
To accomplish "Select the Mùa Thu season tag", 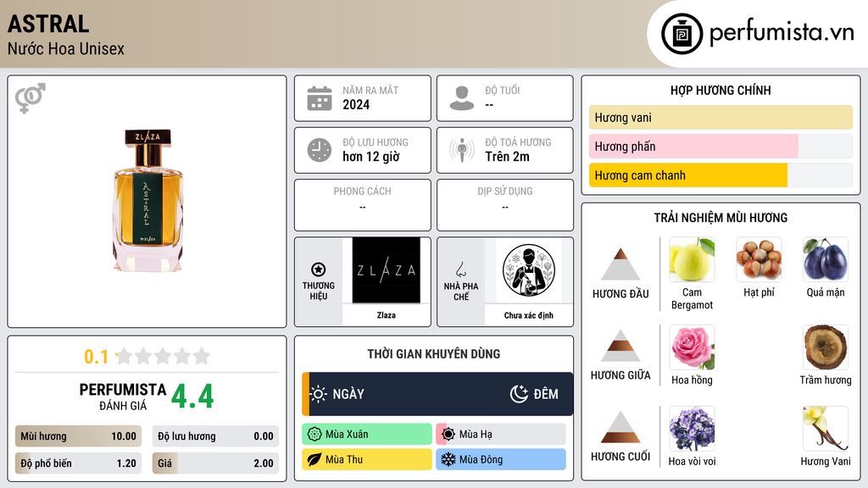I will click(367, 459).
